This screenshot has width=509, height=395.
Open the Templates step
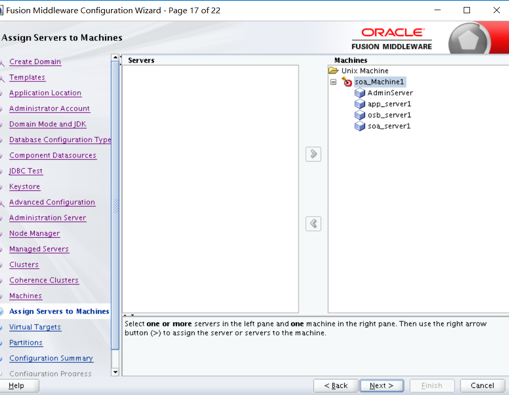click(x=27, y=77)
